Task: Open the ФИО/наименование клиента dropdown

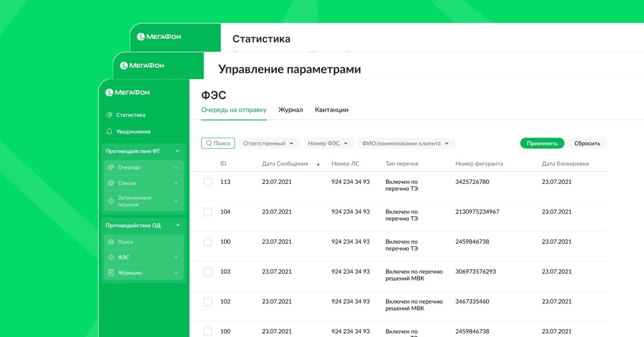Action: (x=406, y=143)
